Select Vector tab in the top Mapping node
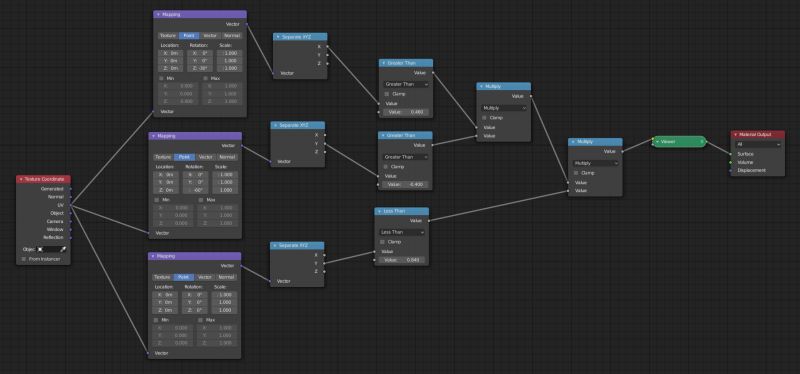Screen dimensions: 800x374 [210, 36]
